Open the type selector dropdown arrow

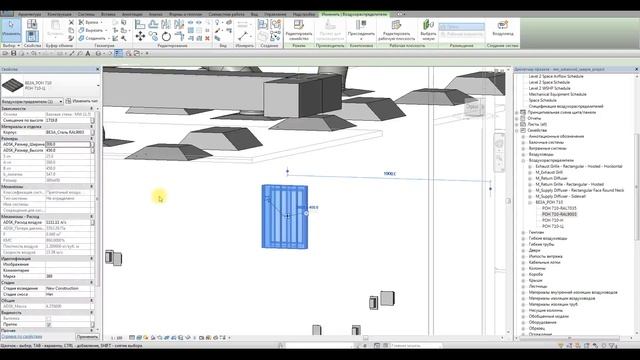(98, 85)
